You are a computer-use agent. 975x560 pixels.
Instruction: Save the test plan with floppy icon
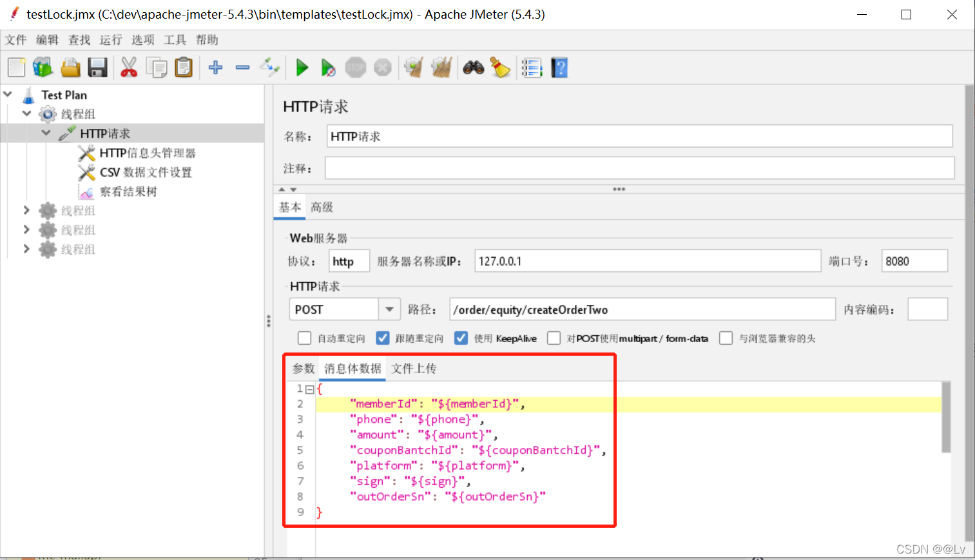pyautogui.click(x=97, y=68)
